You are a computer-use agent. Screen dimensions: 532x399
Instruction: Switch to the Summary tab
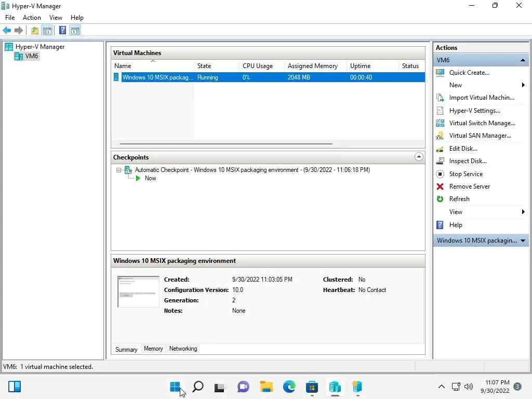(126, 350)
